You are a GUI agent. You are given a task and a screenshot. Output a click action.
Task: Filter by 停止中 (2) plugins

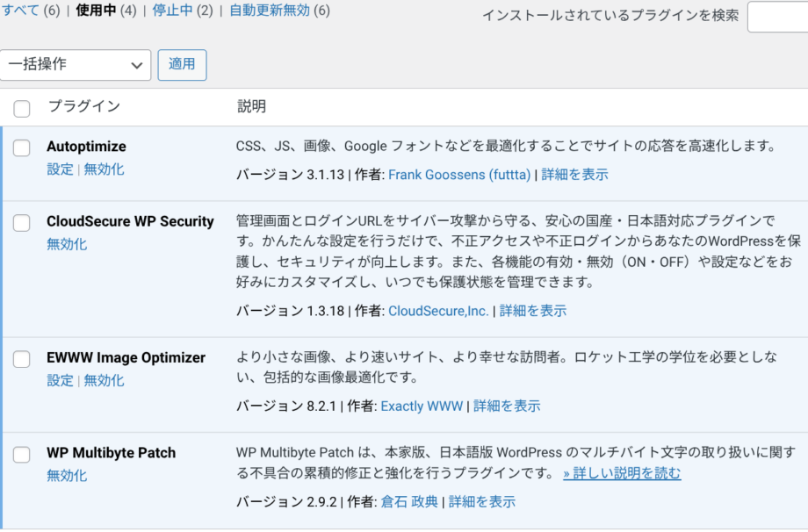click(182, 11)
